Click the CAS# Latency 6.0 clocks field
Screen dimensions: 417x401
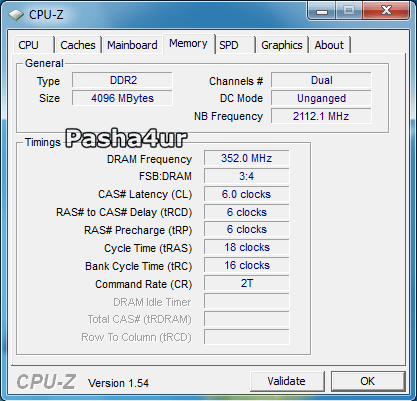[247, 194]
